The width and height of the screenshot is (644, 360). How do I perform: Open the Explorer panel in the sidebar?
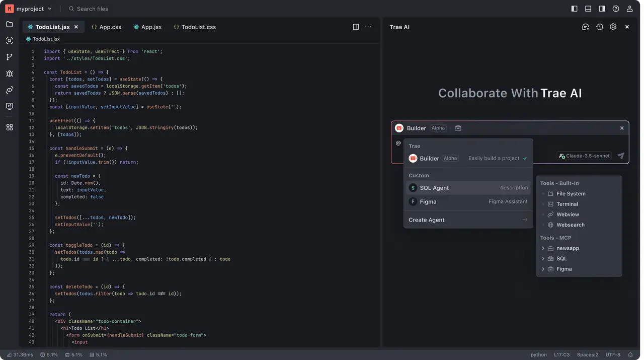pos(9,24)
